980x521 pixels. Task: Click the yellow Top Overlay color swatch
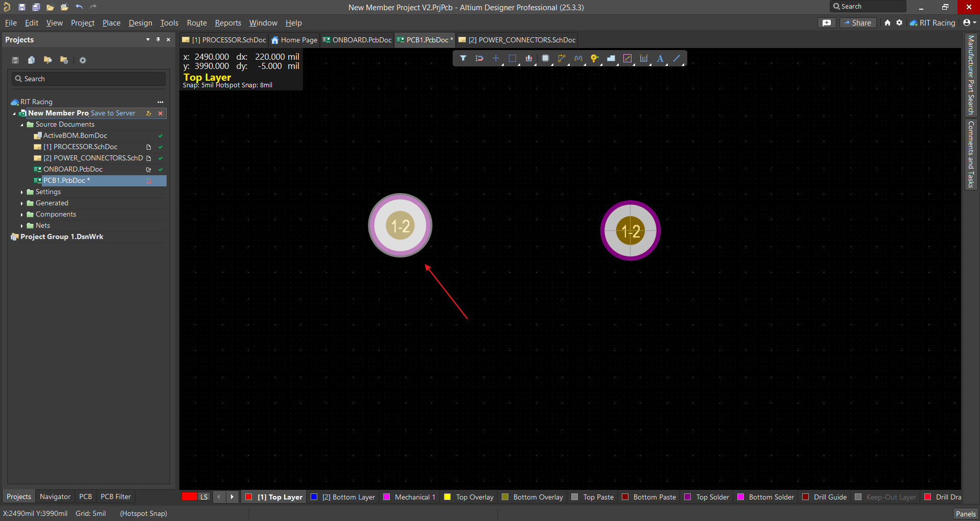pyautogui.click(x=448, y=497)
